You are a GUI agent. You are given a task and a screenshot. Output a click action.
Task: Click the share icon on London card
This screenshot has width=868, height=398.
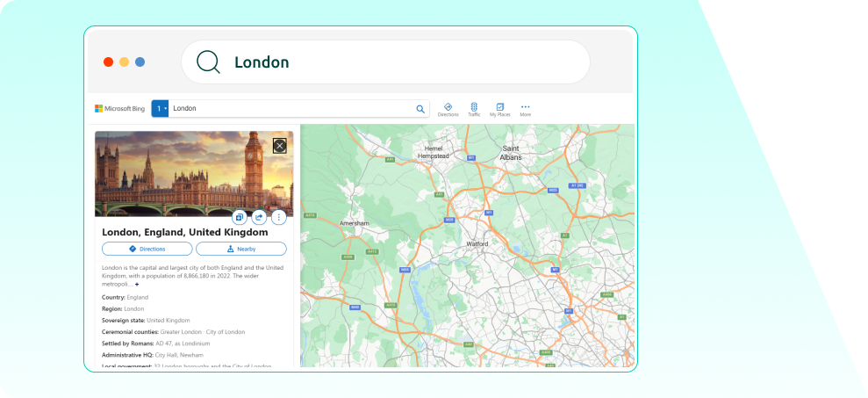coord(259,217)
